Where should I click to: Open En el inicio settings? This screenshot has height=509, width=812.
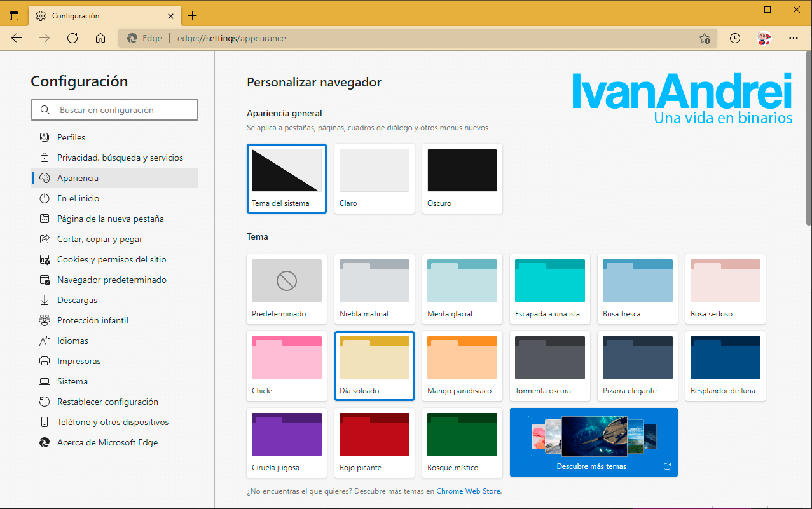[114, 198]
